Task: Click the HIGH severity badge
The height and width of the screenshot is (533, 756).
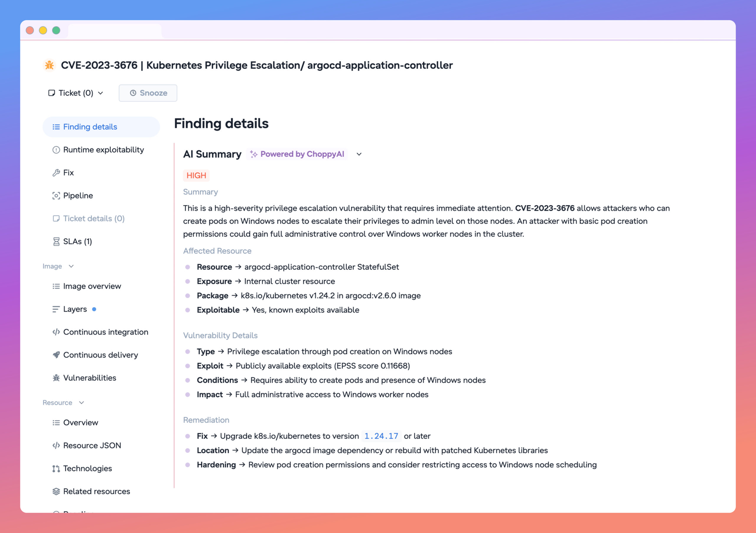Action: click(196, 176)
